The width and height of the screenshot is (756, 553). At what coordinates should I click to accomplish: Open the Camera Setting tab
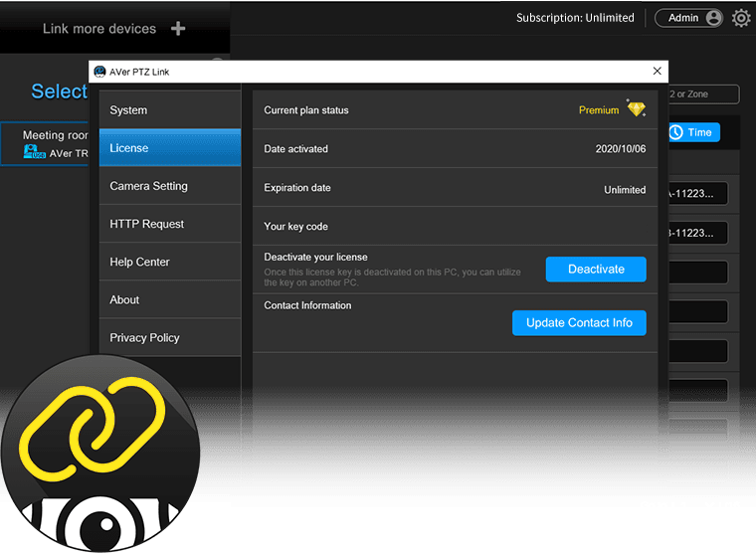170,186
